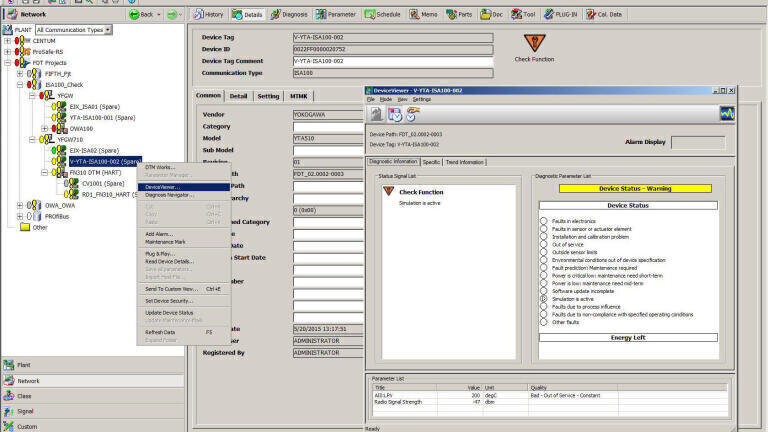Switch to the Trend Information tab
This screenshot has width=768, height=432.
(x=464, y=162)
